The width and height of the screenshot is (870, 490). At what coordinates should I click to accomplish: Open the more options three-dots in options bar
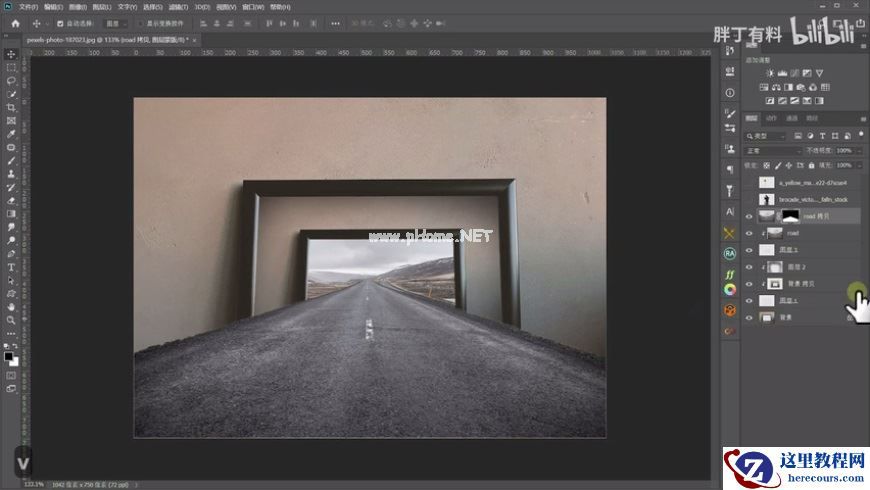[335, 23]
